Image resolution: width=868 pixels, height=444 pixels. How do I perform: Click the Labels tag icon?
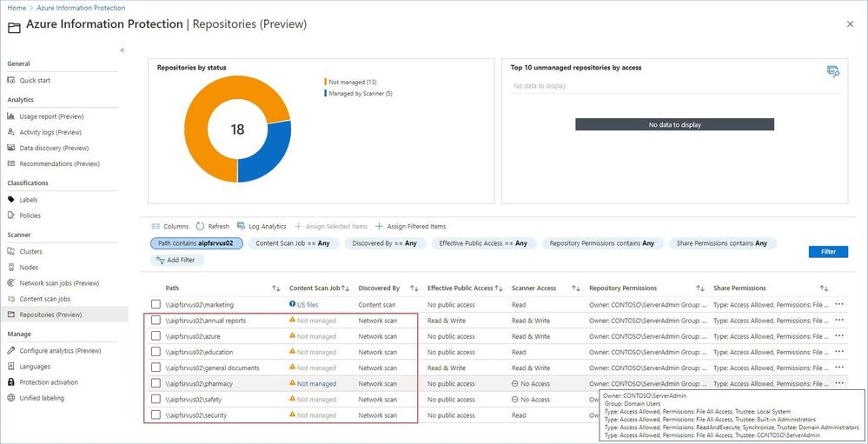(x=11, y=199)
